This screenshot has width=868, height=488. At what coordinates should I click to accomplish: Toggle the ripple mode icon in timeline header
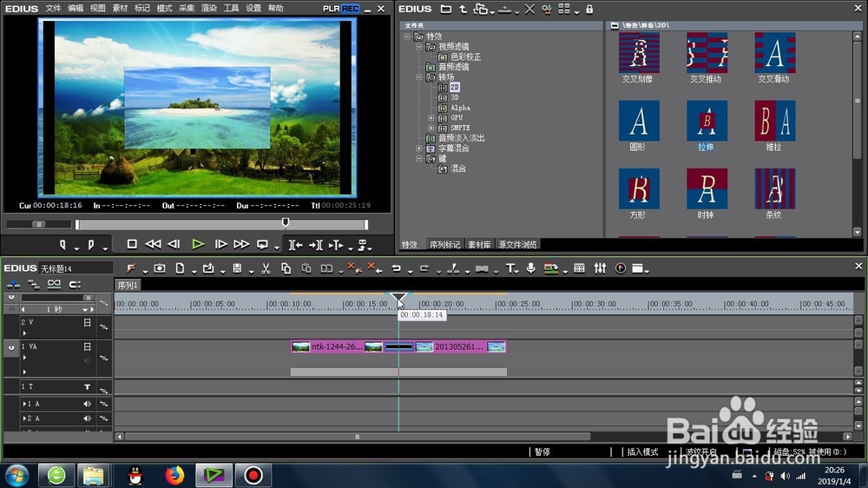tap(33, 284)
